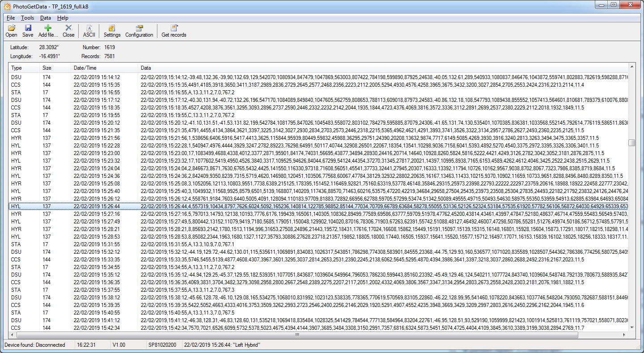Click the Open file toolbar icon
The height and width of the screenshot is (353, 644).
tap(12, 31)
